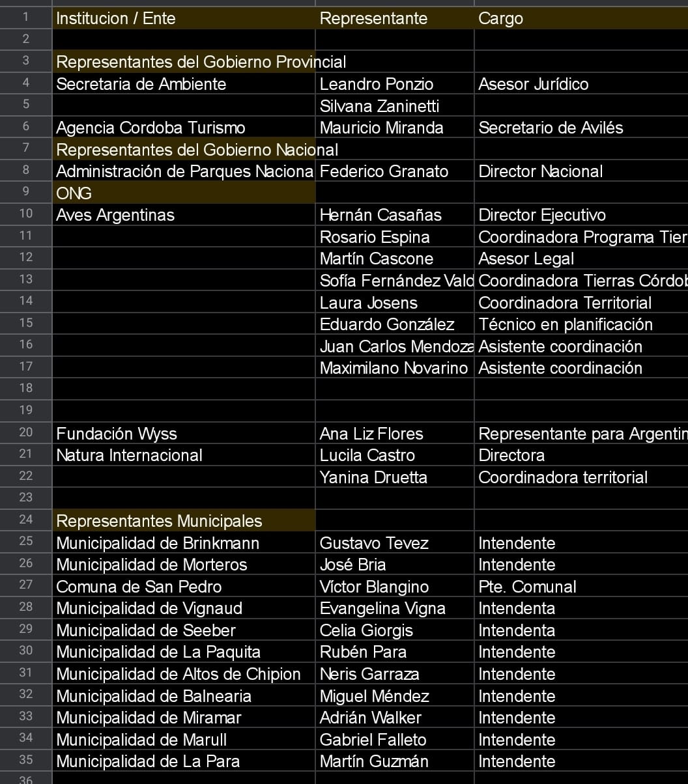
Task: Click the 'Laura Josens' cell
Action: click(395, 303)
